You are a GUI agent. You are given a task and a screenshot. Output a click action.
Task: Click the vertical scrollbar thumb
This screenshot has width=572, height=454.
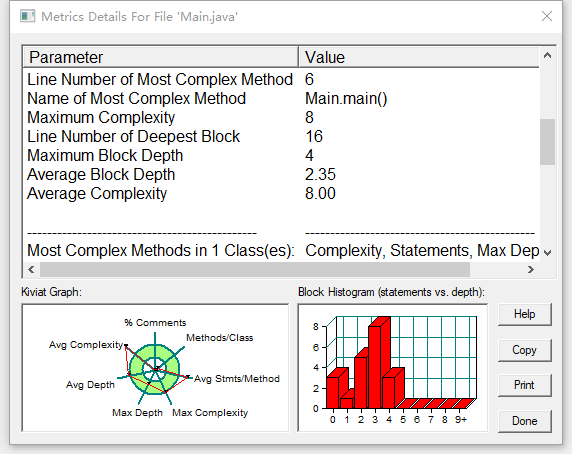point(547,142)
